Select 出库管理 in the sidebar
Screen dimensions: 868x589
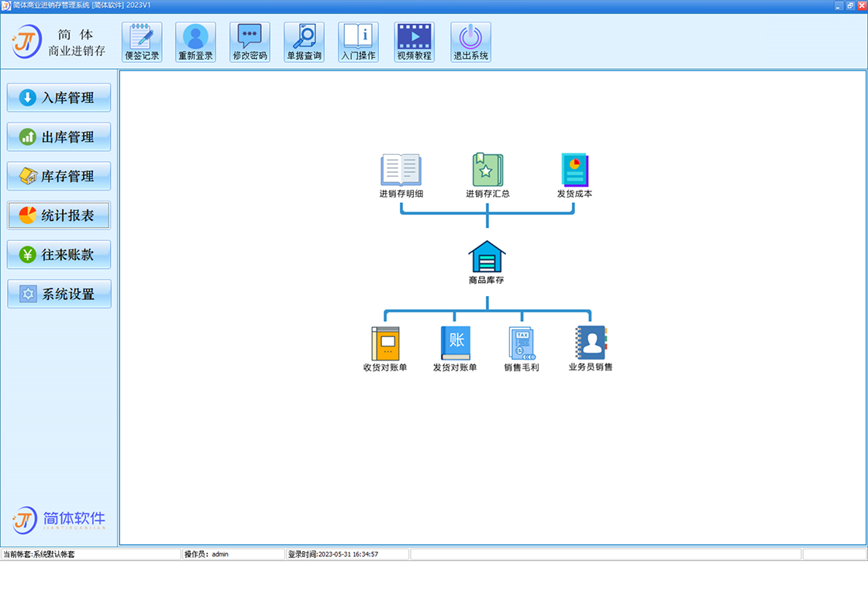click(x=59, y=136)
